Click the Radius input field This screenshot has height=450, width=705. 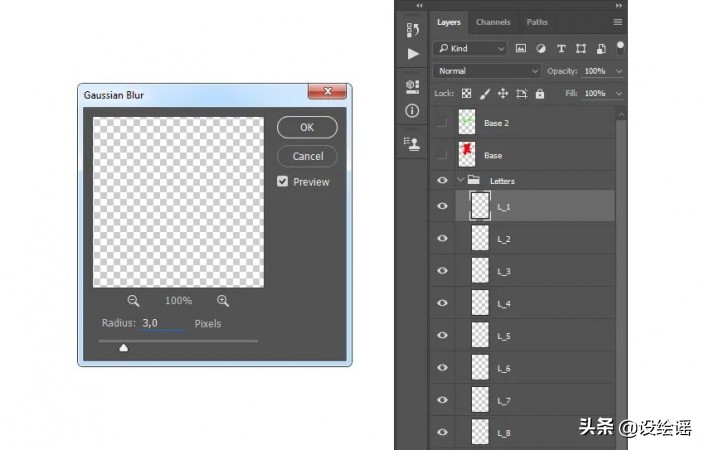[x=163, y=323]
